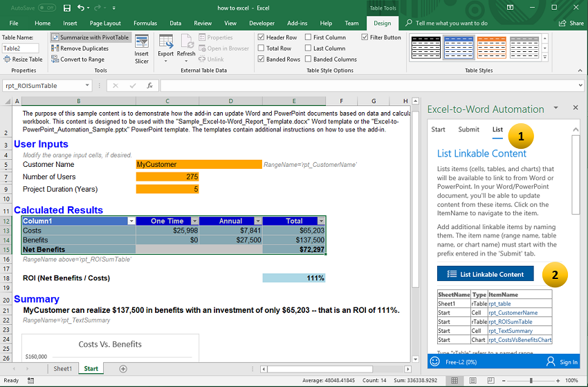
Task: Switch to Page Layout view icon
Action: (473, 381)
